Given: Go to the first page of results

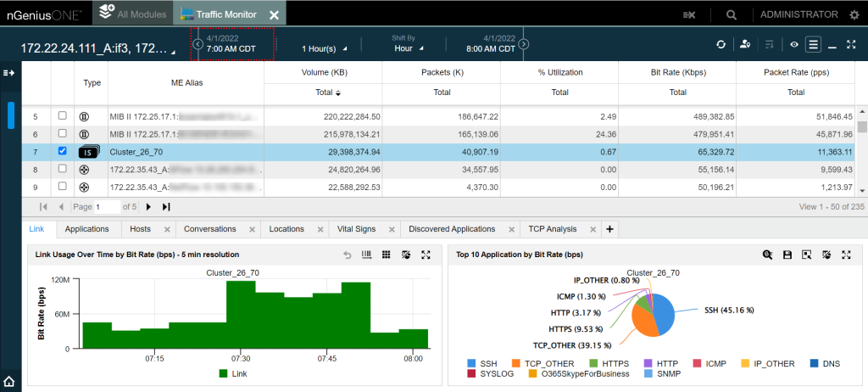Looking at the screenshot, I should point(43,207).
